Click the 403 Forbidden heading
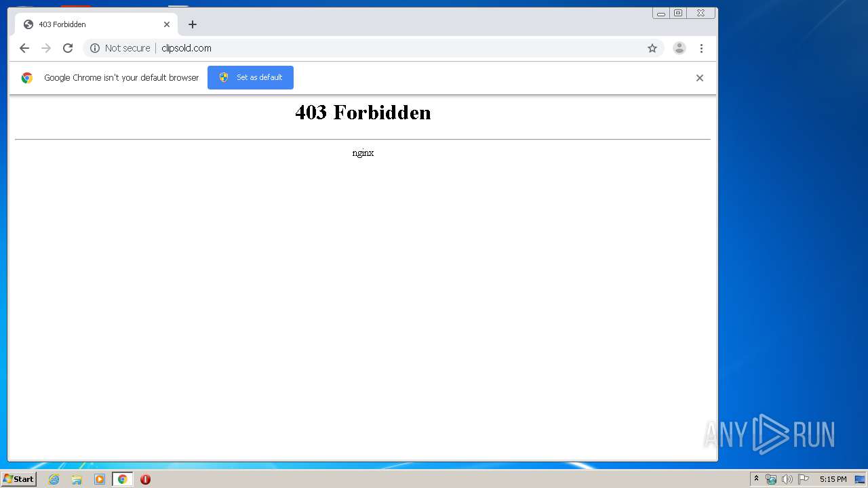The height and width of the screenshot is (488, 868). point(363,113)
